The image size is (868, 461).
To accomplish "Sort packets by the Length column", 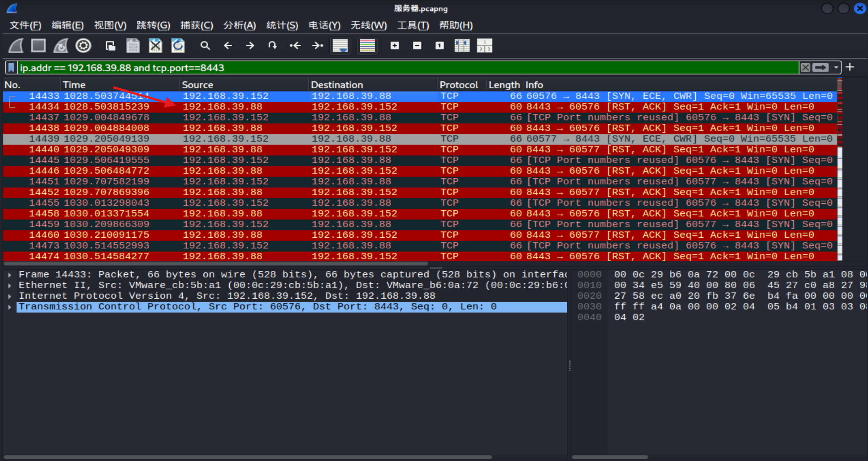I will [504, 85].
